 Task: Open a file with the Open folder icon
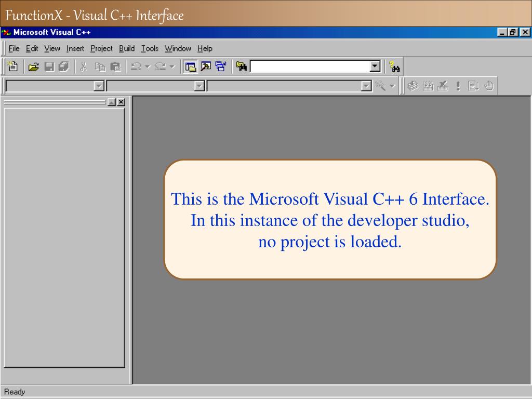click(x=33, y=66)
